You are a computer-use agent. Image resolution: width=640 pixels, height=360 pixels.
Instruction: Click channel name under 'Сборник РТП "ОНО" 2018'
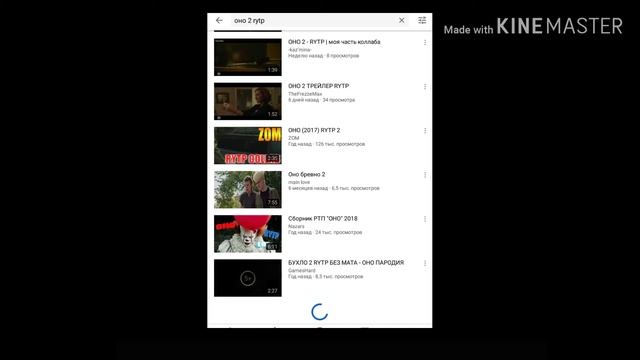click(x=296, y=226)
